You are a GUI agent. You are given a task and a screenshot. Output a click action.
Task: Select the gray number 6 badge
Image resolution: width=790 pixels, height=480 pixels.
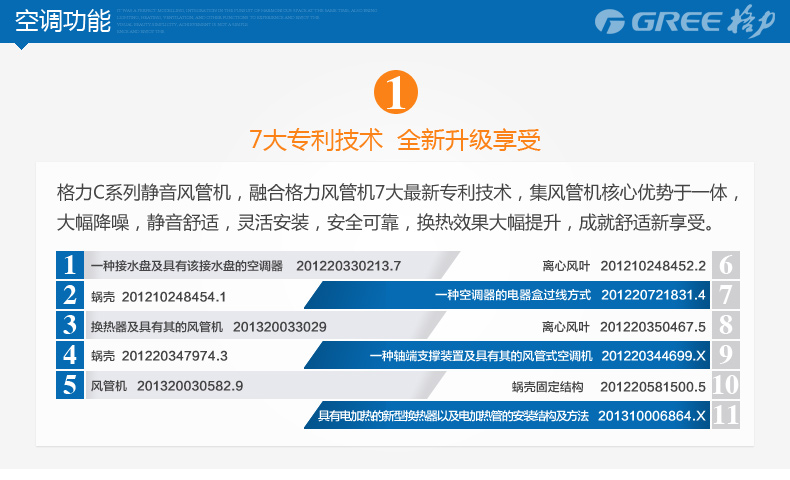click(726, 265)
